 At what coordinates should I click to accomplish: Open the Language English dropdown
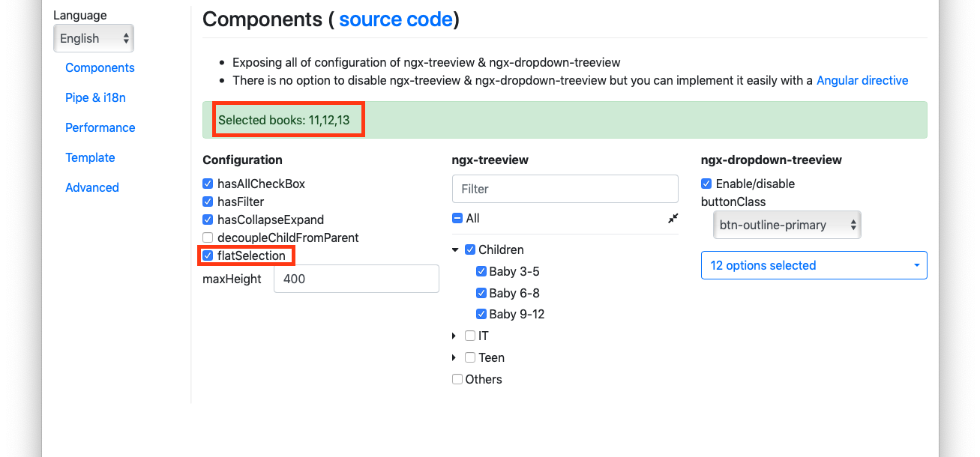[x=94, y=38]
